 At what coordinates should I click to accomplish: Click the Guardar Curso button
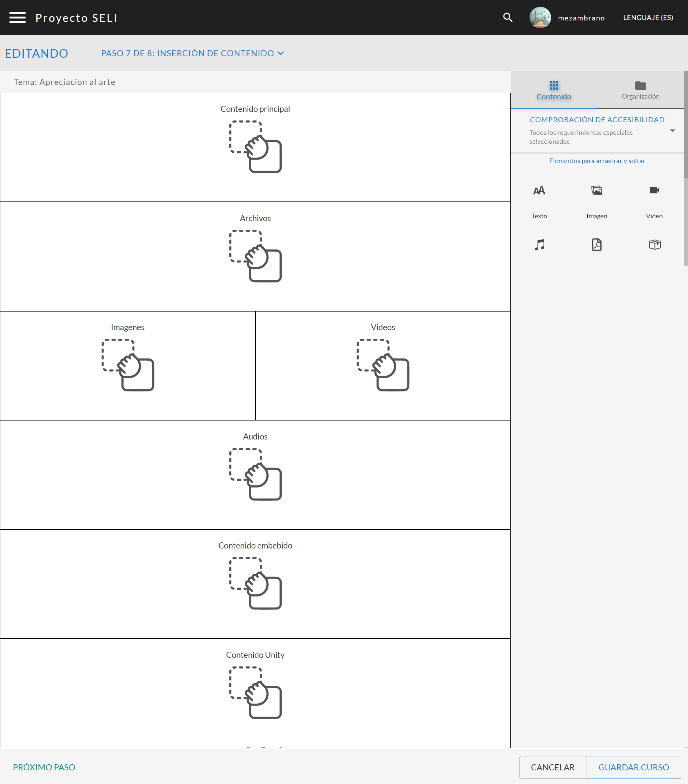pyautogui.click(x=634, y=767)
